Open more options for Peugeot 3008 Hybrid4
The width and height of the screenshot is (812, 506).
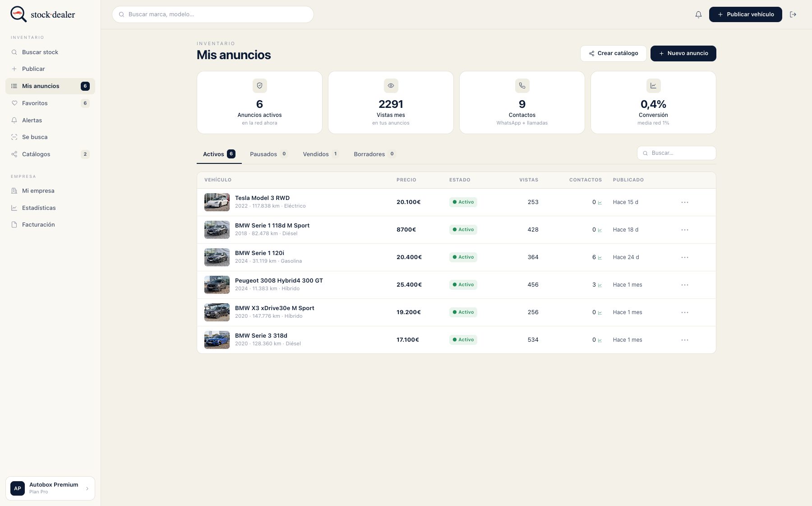(685, 285)
